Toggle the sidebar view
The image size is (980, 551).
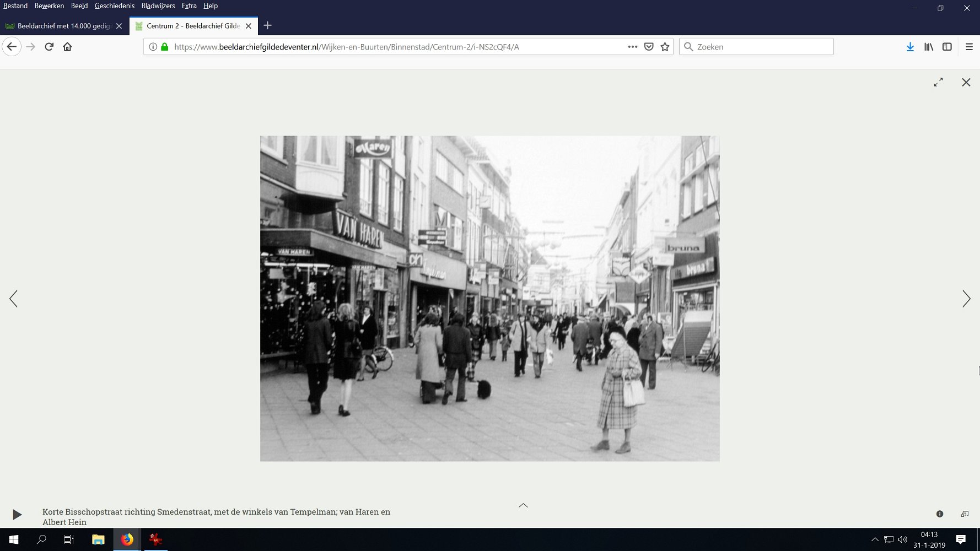coord(947,47)
